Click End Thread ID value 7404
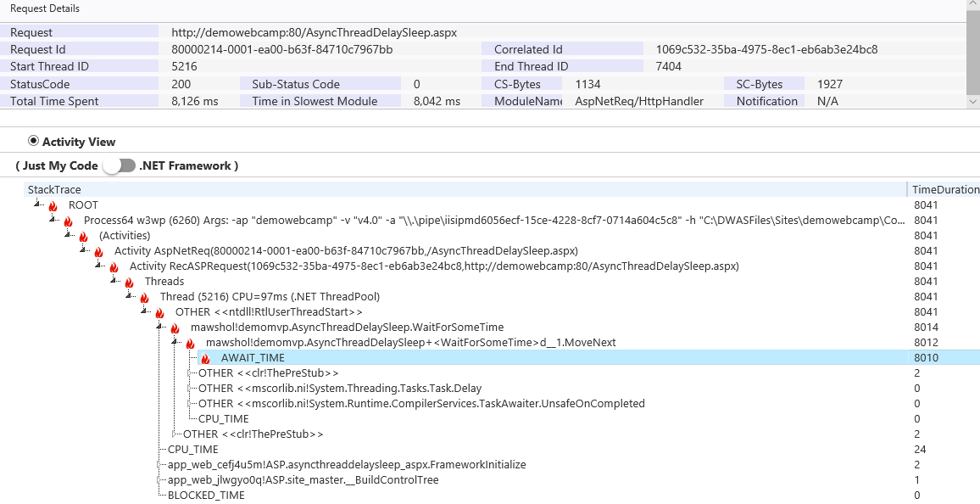Viewport: 980px width, 504px height. click(668, 66)
